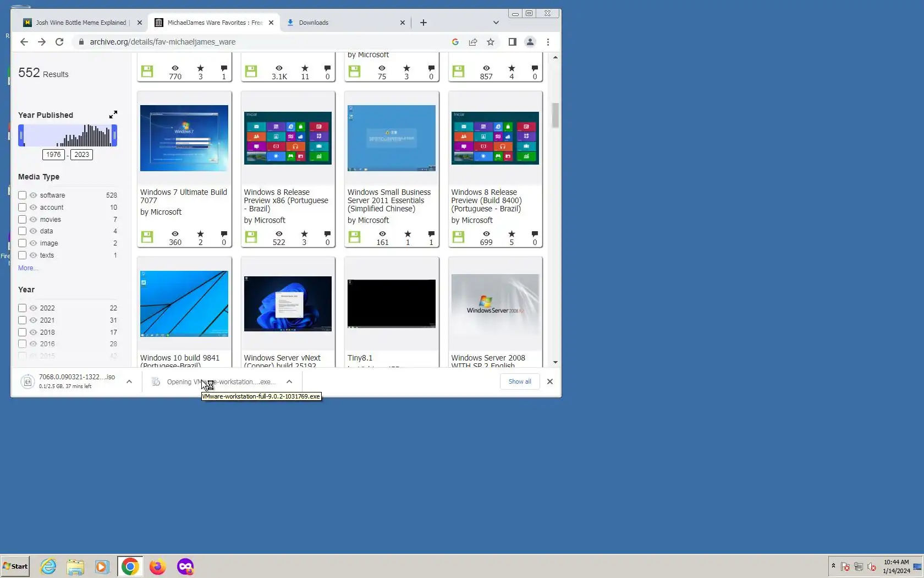Screen dimensions: 924x578
Task: Go forward to the next page
Action: coord(42,42)
